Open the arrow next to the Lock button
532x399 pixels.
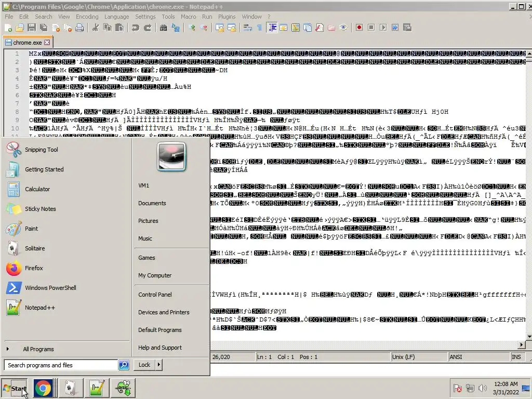pyautogui.click(x=159, y=365)
